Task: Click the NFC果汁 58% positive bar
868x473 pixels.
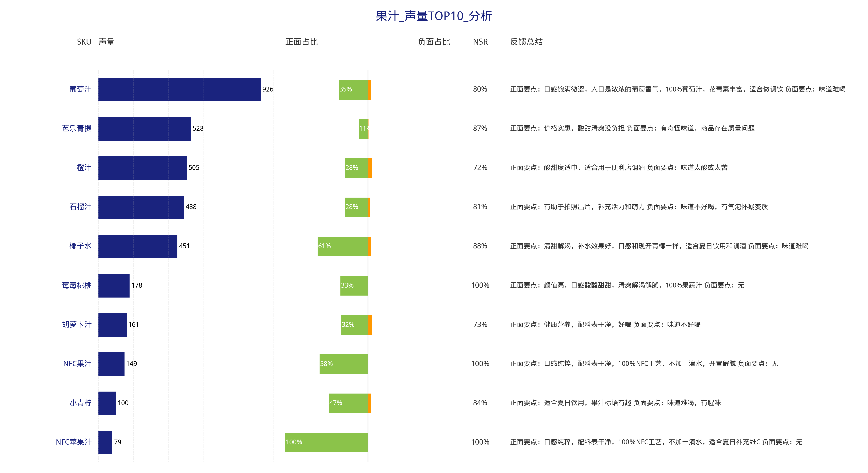Action: [343, 364]
